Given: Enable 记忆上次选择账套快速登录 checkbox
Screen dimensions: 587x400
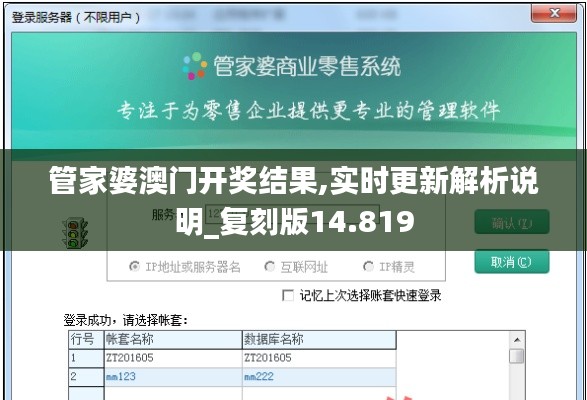Looking at the screenshot, I should pos(288,296).
